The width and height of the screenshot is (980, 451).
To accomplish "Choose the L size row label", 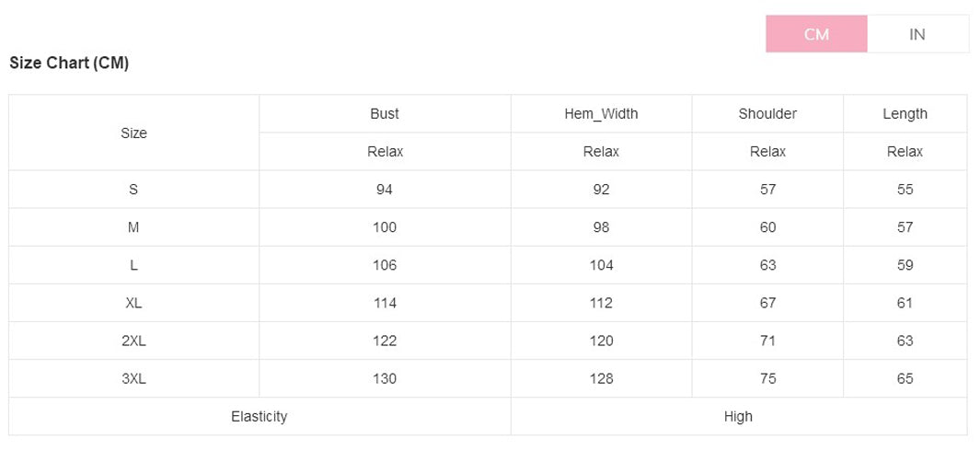I will click(133, 265).
